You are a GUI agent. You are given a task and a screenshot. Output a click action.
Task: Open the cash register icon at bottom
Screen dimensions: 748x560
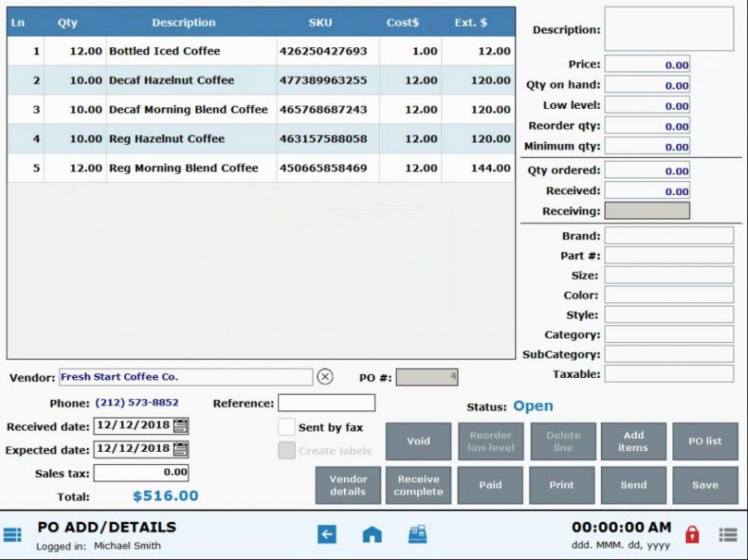point(417,534)
